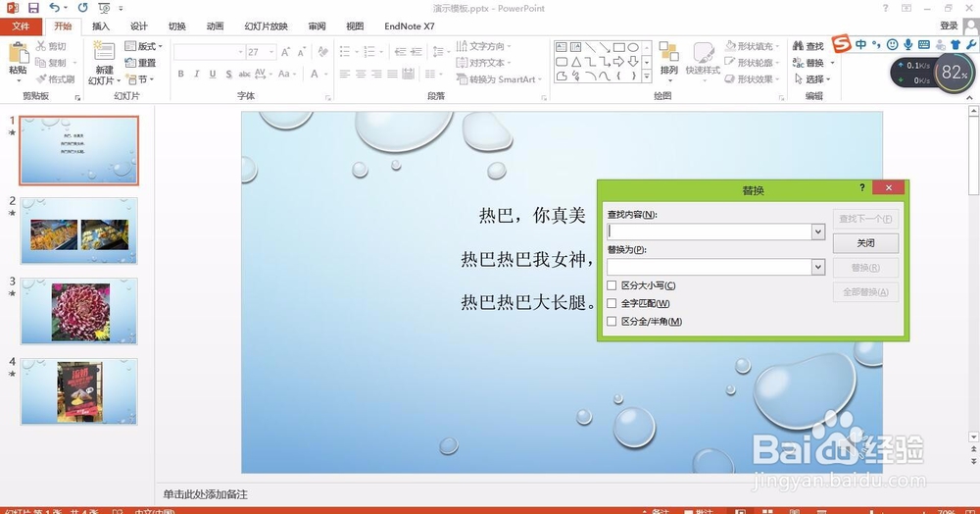This screenshot has width=980, height=514.
Task: Click the Sogou microphone voice input icon
Action: pos(908,44)
